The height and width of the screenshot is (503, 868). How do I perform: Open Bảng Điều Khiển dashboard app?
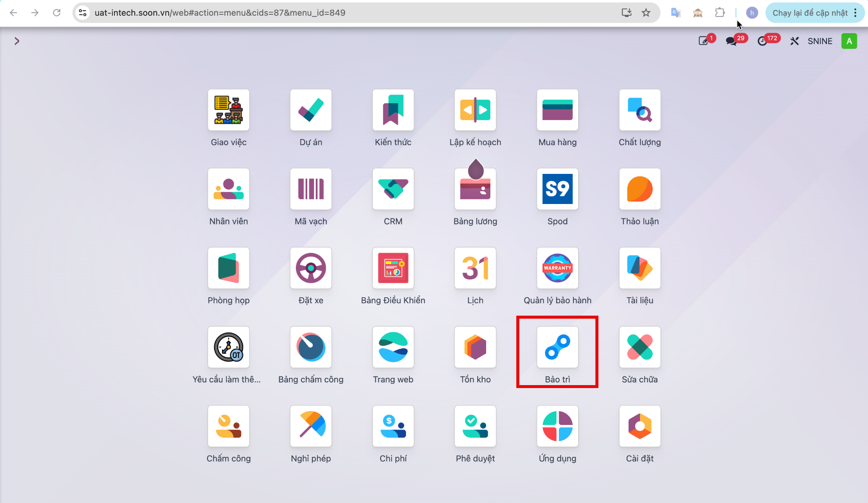(x=393, y=268)
